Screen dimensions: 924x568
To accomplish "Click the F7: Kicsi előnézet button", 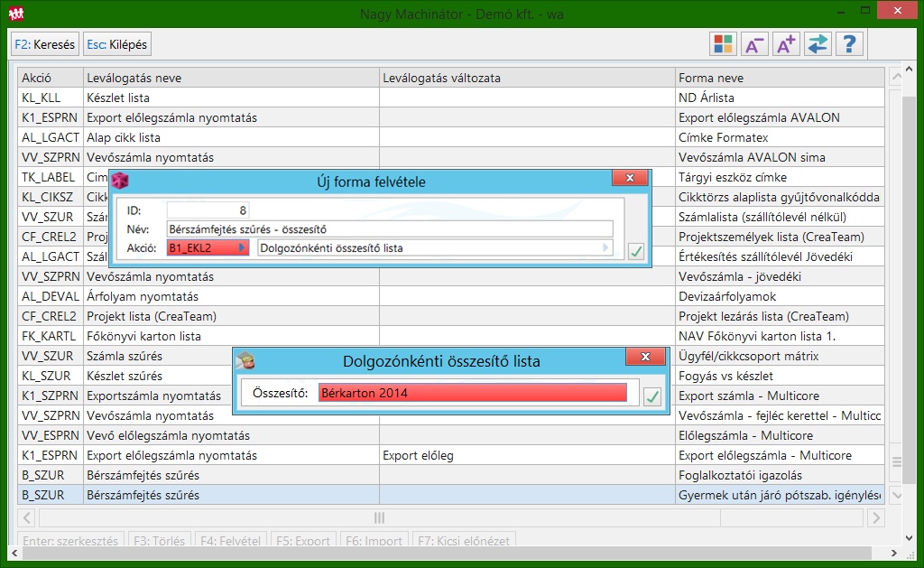I will click(x=464, y=540).
